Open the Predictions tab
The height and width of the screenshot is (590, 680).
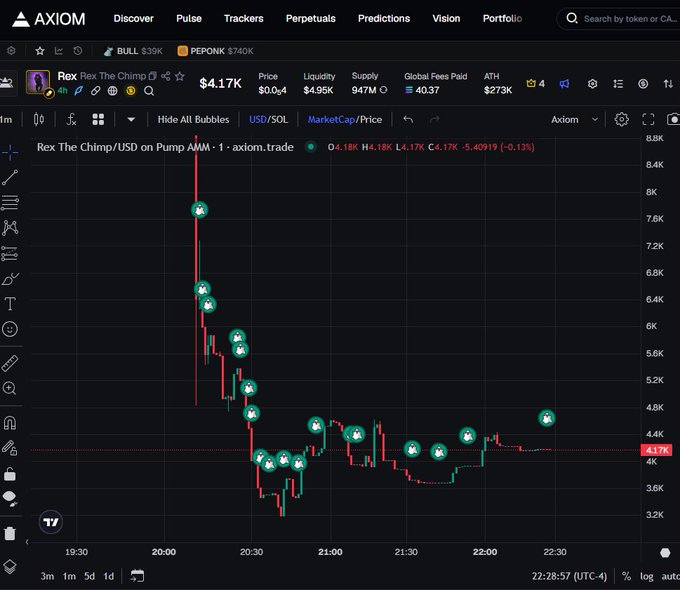click(384, 19)
